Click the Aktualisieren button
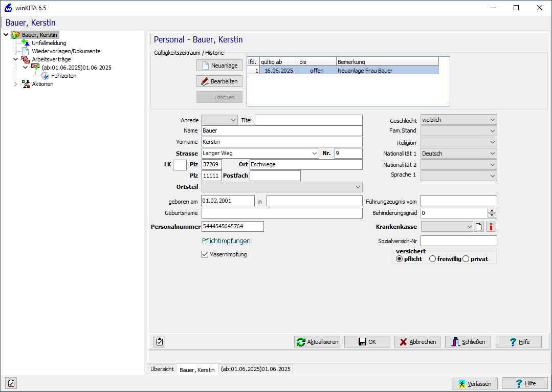552x392 pixels. pos(318,342)
